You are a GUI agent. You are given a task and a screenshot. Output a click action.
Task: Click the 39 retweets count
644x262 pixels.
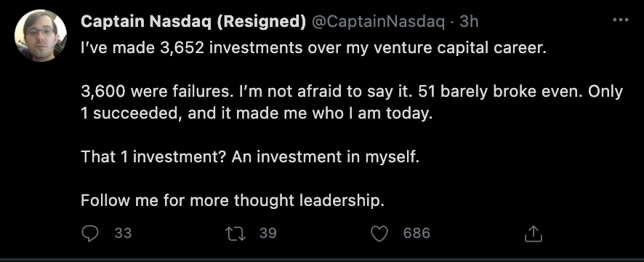pyautogui.click(x=268, y=234)
